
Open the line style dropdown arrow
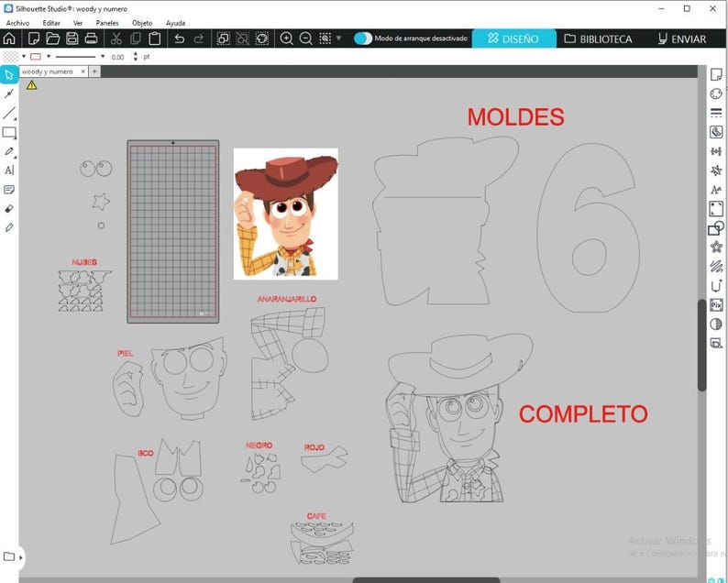pos(103,57)
